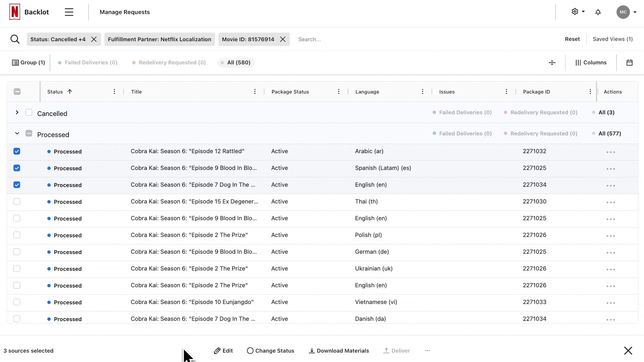Select the Thai (th) row checkbox
Screen dimensions: 644x362
tap(17, 201)
